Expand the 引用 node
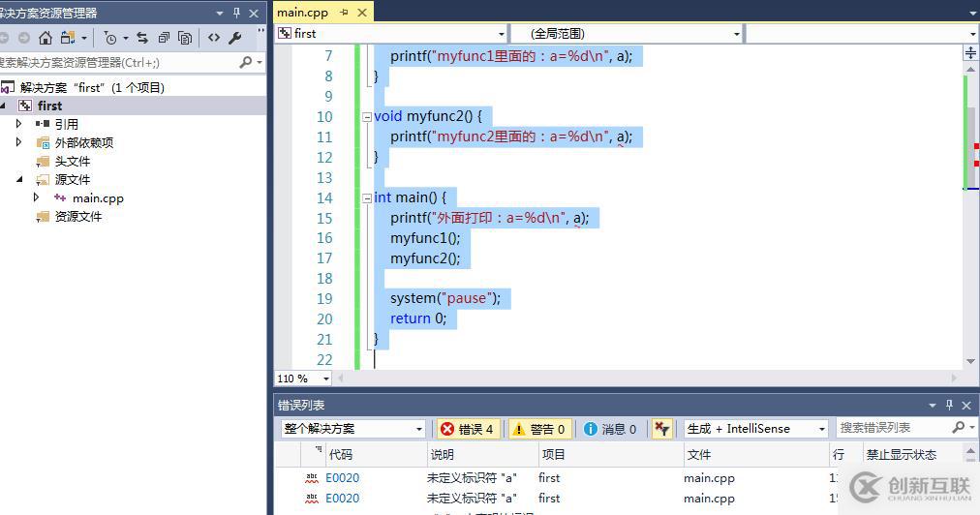The width and height of the screenshot is (980, 515). click(x=18, y=124)
